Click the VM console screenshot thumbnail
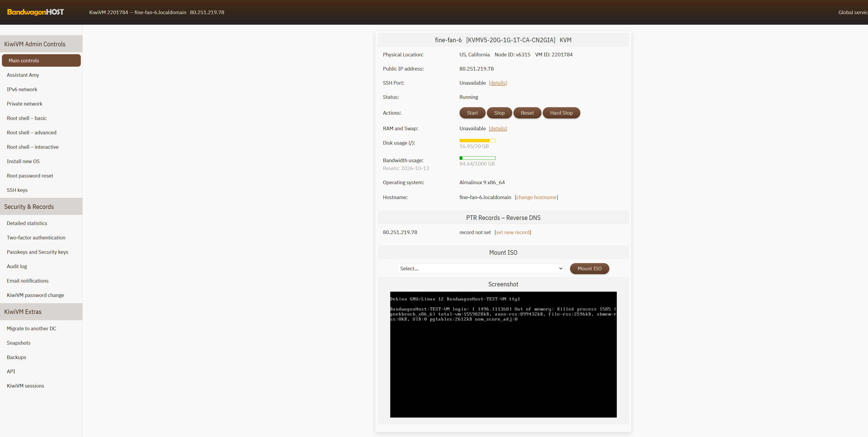The height and width of the screenshot is (437, 868). point(503,354)
